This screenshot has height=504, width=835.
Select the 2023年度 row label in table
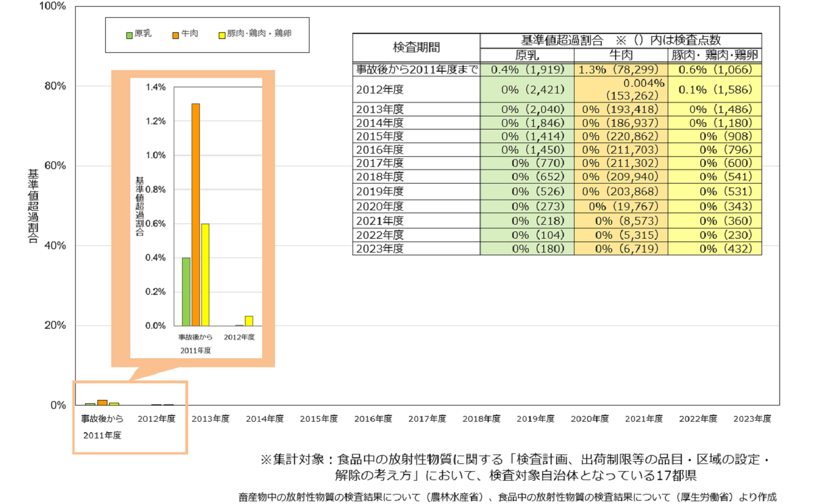coord(380,249)
